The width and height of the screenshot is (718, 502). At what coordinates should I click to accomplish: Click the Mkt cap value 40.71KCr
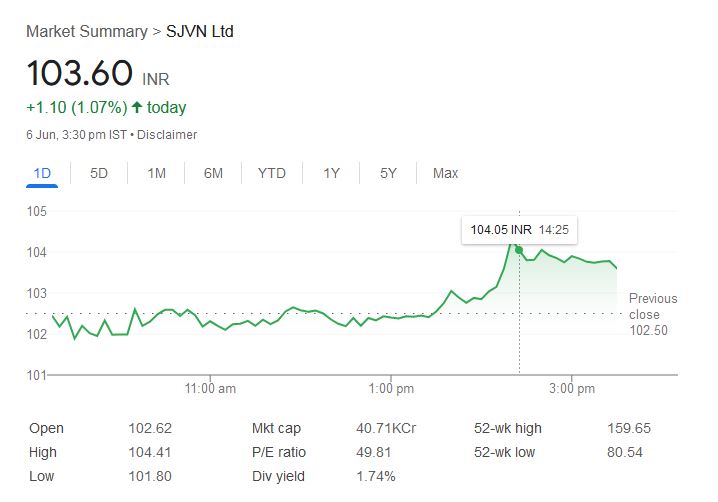click(386, 428)
